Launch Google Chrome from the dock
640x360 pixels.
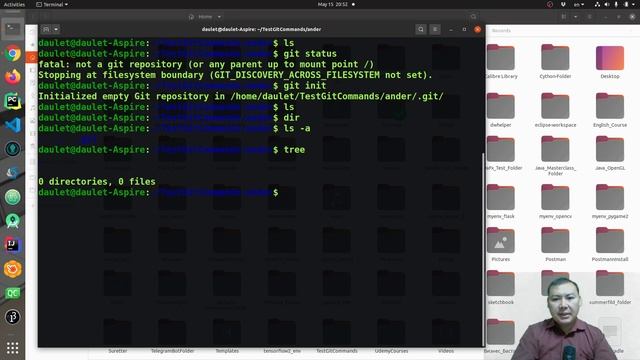point(12,53)
